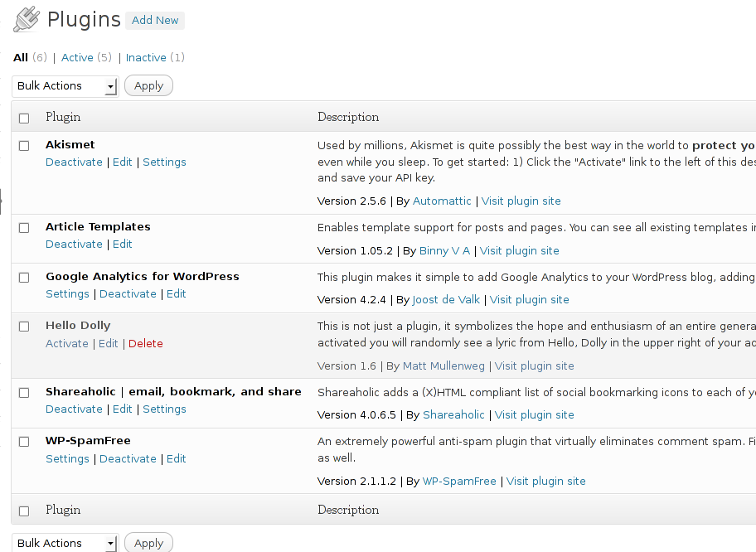The width and height of the screenshot is (756, 552).
Task: Deactivate the Akismet plugin
Action: (x=74, y=162)
